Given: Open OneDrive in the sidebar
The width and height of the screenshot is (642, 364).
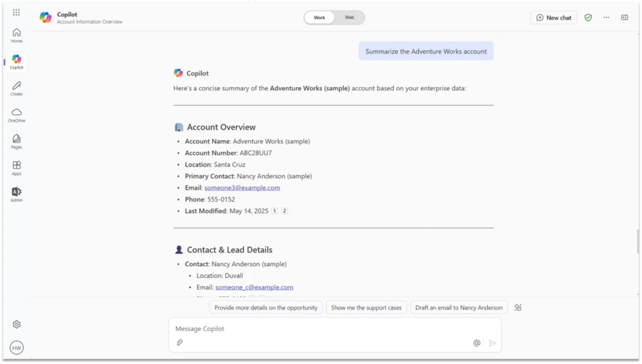Looking at the screenshot, I should pos(16,115).
